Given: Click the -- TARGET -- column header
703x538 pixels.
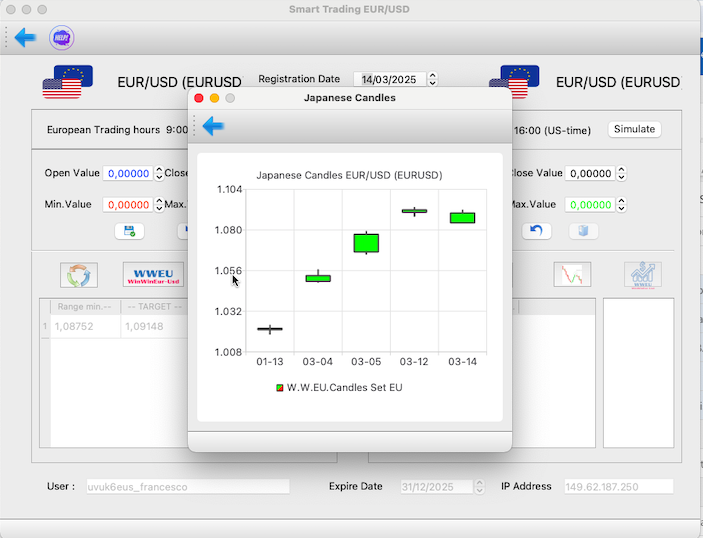Looking at the screenshot, I should pos(152,307).
